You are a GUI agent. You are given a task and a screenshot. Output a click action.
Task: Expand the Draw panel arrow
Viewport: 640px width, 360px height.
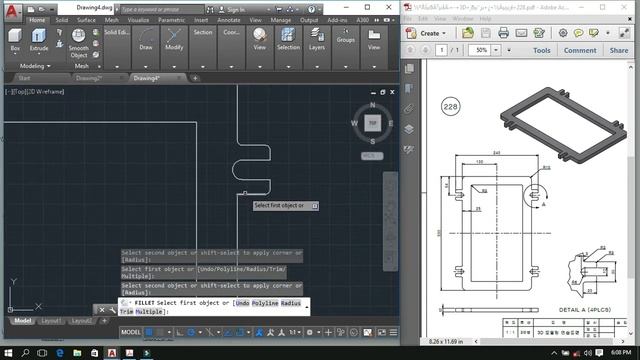(x=146, y=67)
